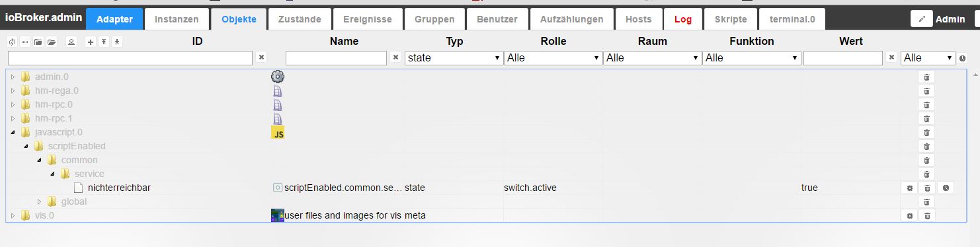Click the download arrow icon in toolbar
Image resolution: width=980 pixels, height=247 pixels.
tap(116, 42)
